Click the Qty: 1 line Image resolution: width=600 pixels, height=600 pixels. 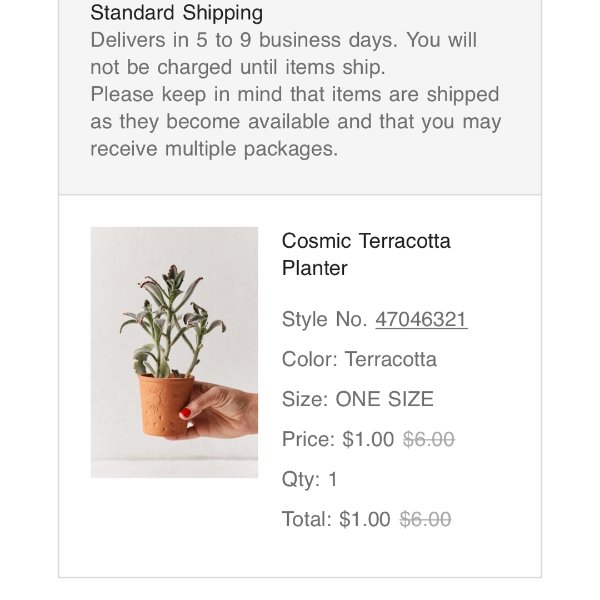pyautogui.click(x=310, y=479)
